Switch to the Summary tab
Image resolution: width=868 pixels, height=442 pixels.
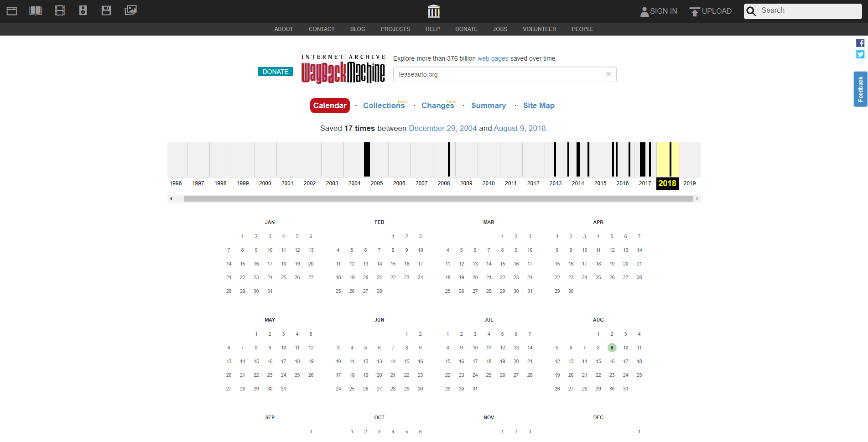click(489, 105)
